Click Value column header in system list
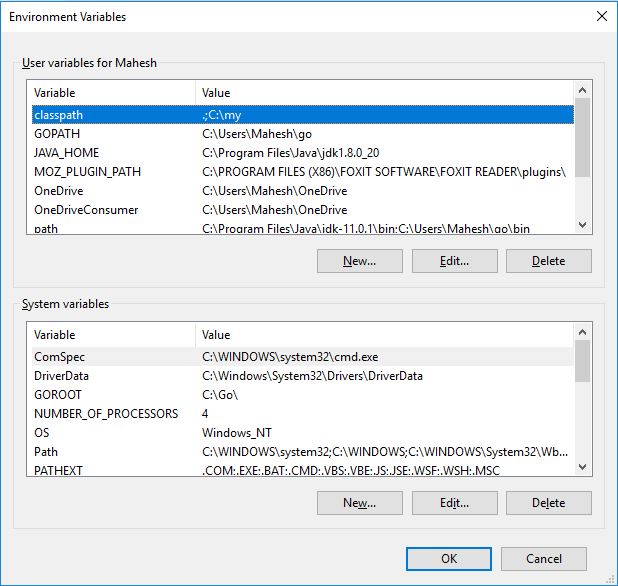The image size is (618, 586). [x=385, y=335]
